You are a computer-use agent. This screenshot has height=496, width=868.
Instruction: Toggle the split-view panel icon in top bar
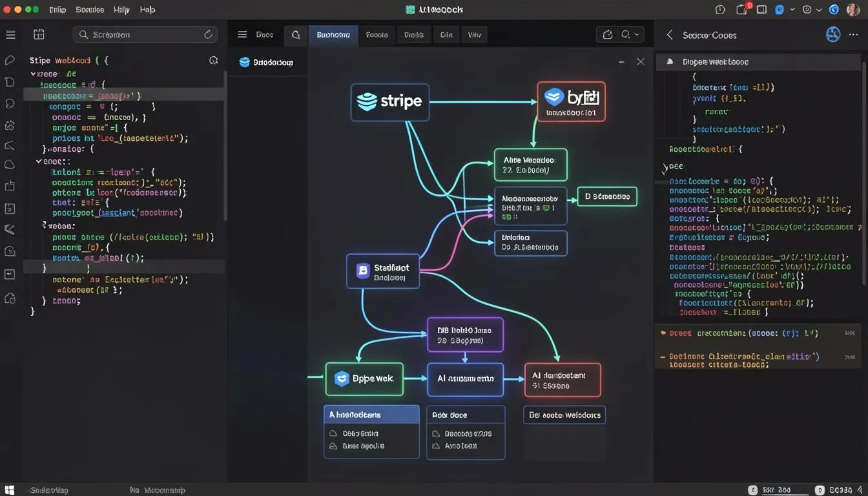761,10
